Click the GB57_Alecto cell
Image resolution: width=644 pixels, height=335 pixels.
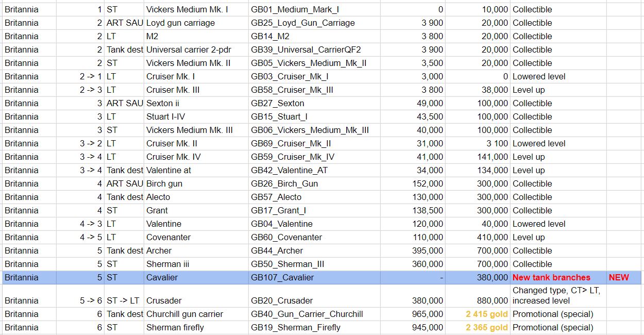[x=314, y=197]
